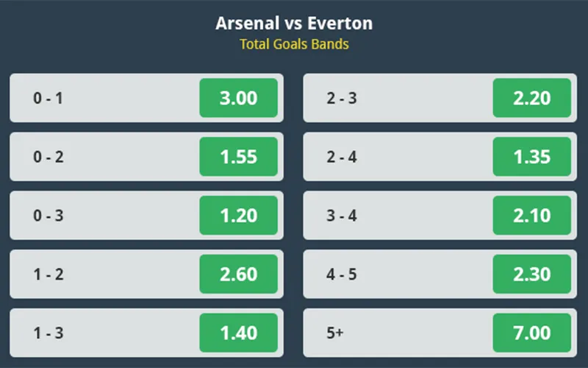Viewport: 588px width, 368px height.
Task: Click the 2.30 odds for 4 - 5 band
Action: [x=531, y=274]
